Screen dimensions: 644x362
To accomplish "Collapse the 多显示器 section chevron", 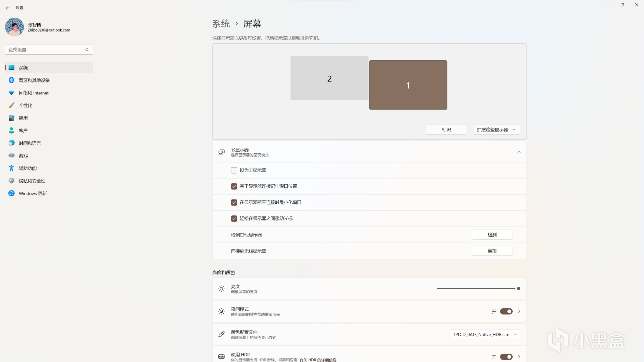I will pyautogui.click(x=519, y=152).
